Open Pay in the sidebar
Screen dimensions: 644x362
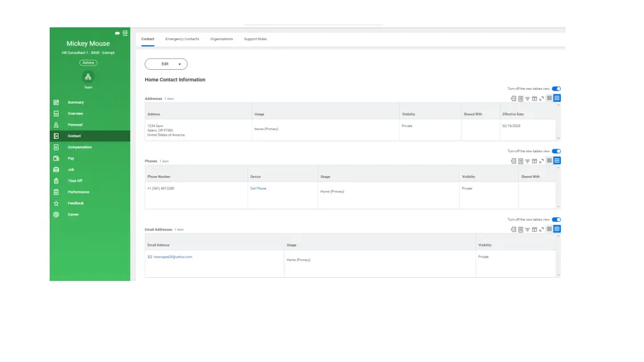90,158
